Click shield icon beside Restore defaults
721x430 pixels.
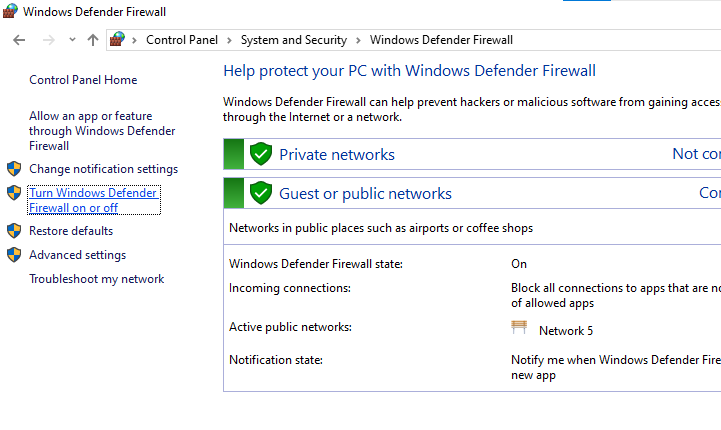[14, 230]
